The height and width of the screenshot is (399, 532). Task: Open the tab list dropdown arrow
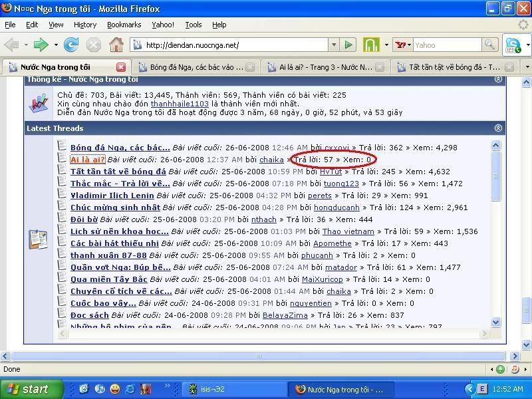pos(527,67)
